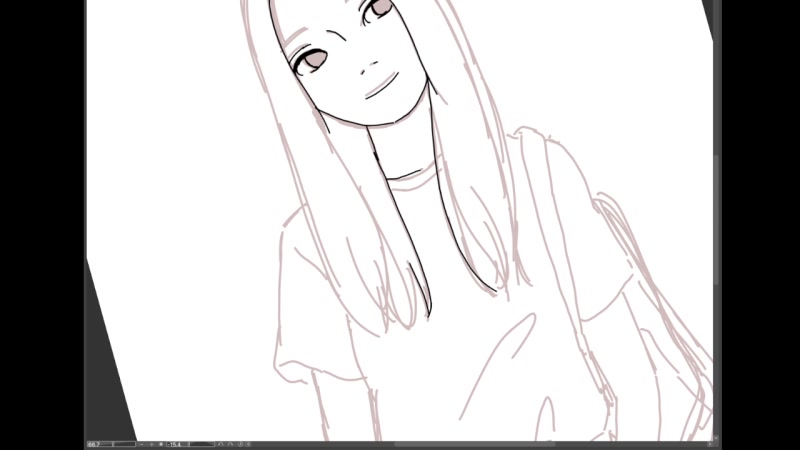Click the fit-to-screen square icon
This screenshot has width=800, height=450.
[160, 444]
